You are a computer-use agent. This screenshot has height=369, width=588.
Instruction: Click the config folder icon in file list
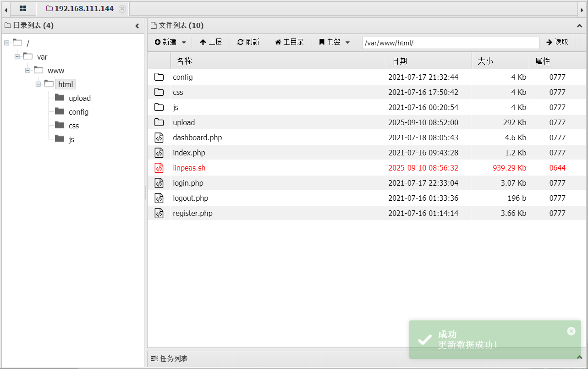click(159, 77)
